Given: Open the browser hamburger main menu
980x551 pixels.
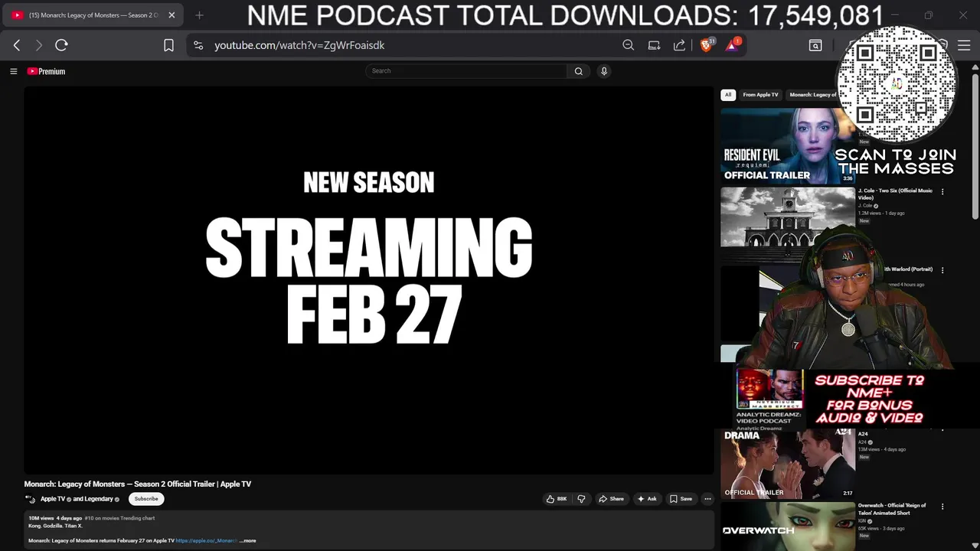Looking at the screenshot, I should coord(964,45).
